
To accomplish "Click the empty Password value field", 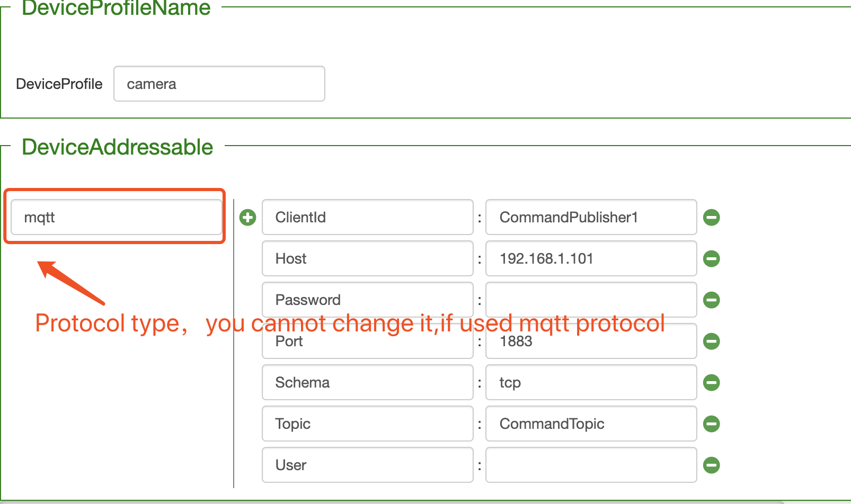I will (x=591, y=300).
